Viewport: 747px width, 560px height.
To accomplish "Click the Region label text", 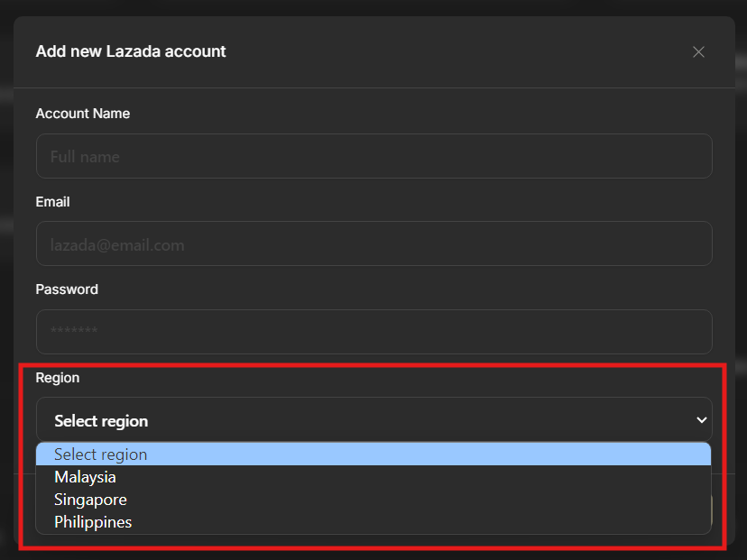I will [x=58, y=378].
